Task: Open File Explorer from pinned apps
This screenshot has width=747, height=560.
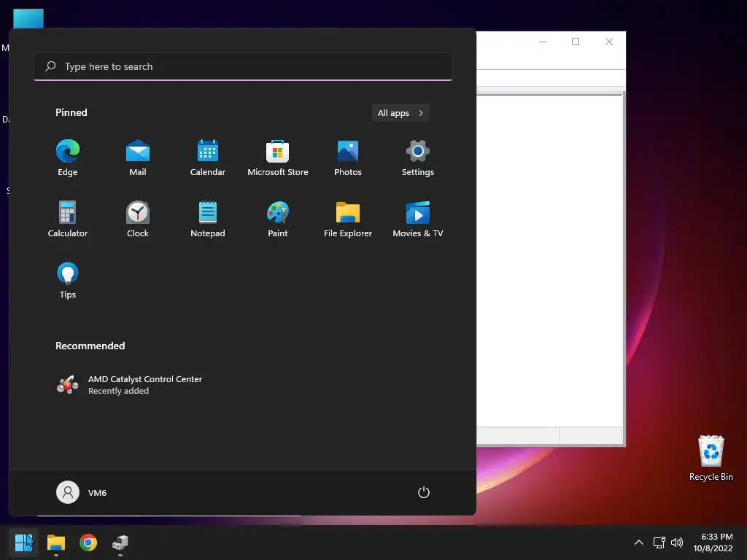Action: tap(348, 219)
